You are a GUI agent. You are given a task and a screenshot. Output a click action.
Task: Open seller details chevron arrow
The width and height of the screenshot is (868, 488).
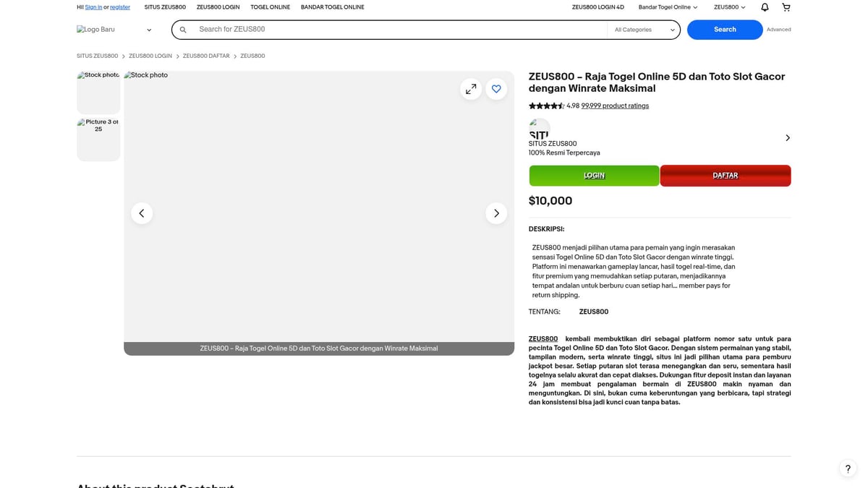(x=787, y=138)
